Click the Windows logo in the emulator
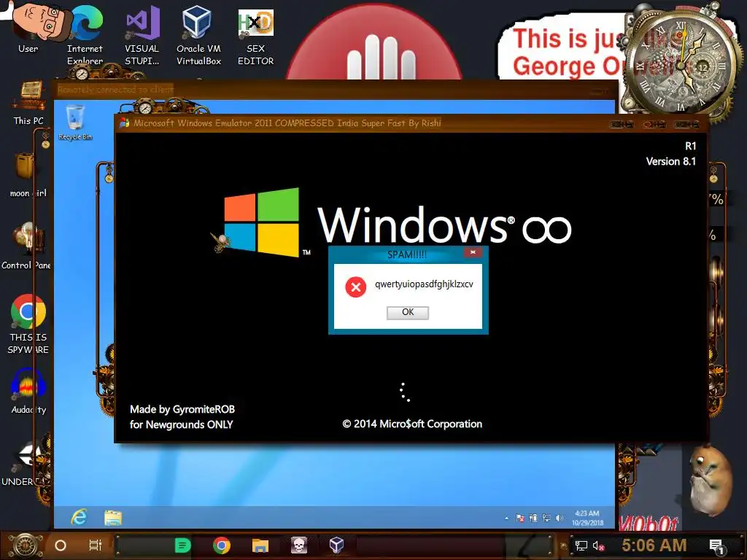This screenshot has height=560, width=747. pyautogui.click(x=262, y=222)
